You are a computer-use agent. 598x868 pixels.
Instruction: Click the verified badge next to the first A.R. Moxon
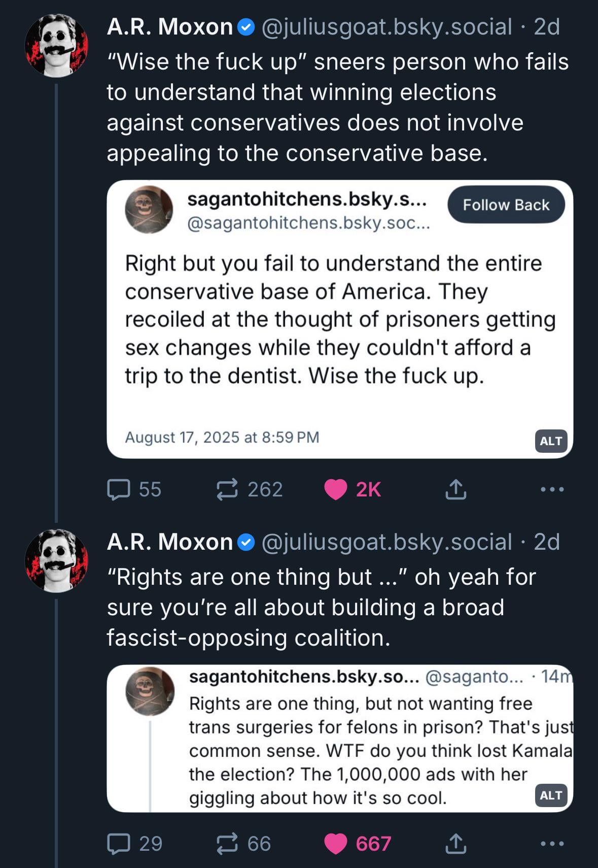[246, 27]
